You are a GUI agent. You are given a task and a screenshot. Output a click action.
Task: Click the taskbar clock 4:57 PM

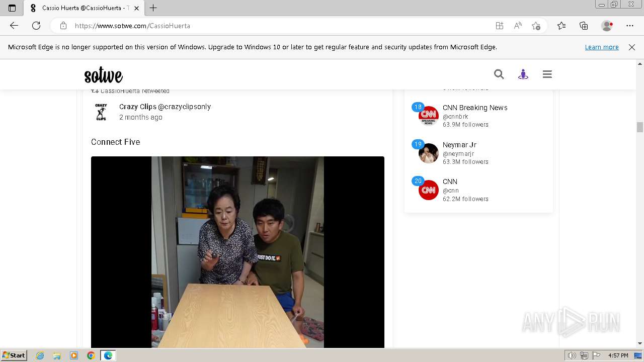click(x=618, y=355)
